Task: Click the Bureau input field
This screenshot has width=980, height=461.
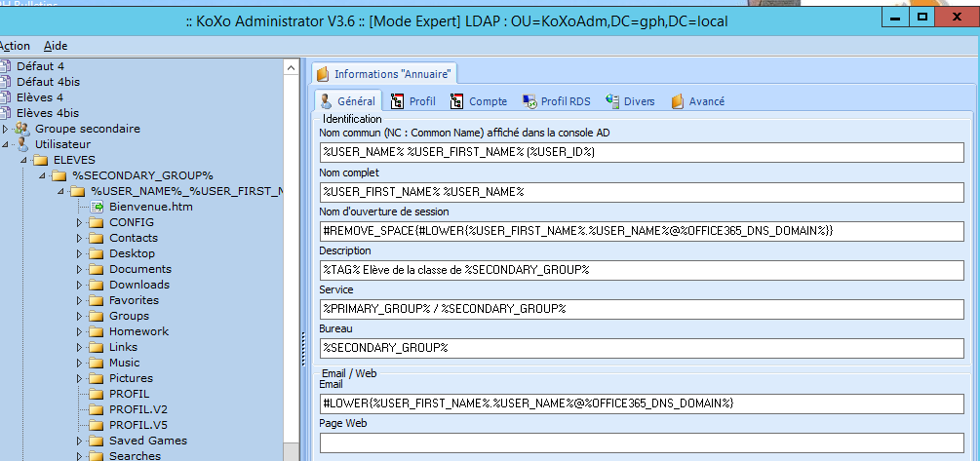Action: (x=642, y=348)
